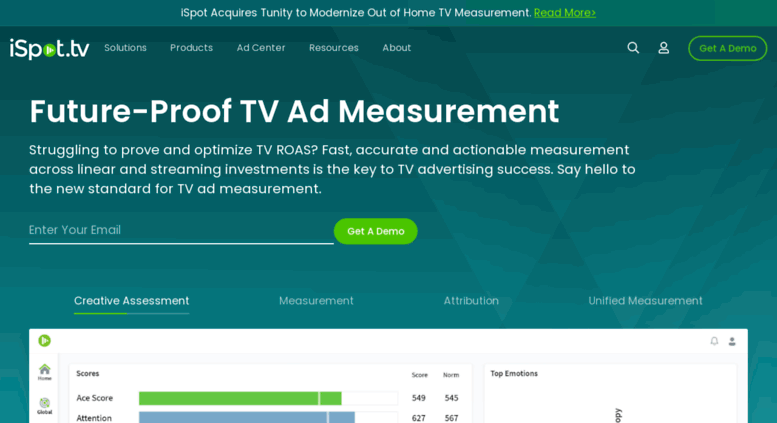Click the Attention norm value 567
The width and height of the screenshot is (777, 423).
point(451,419)
